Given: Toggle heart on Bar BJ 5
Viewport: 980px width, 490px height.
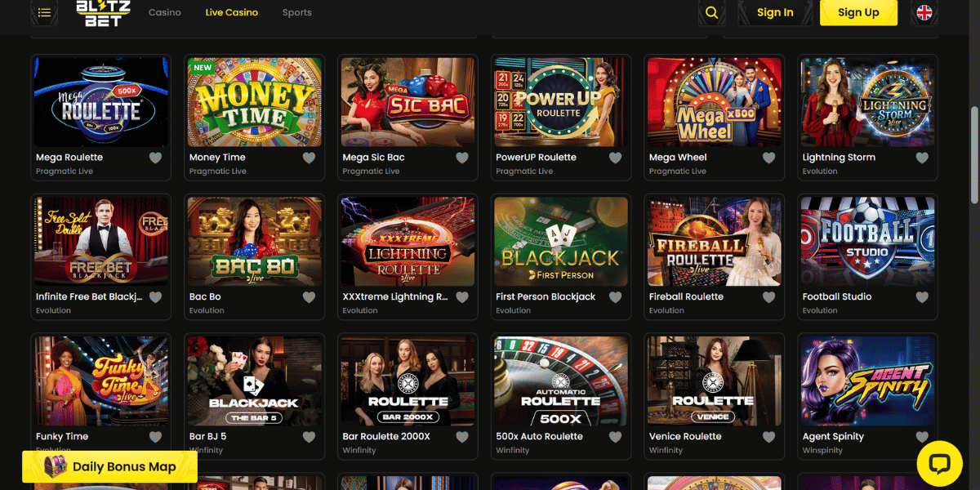Looking at the screenshot, I should (x=309, y=437).
